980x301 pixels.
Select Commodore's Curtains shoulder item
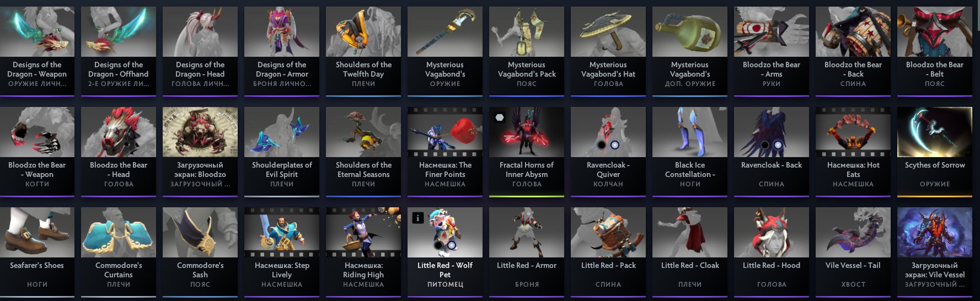119,252
